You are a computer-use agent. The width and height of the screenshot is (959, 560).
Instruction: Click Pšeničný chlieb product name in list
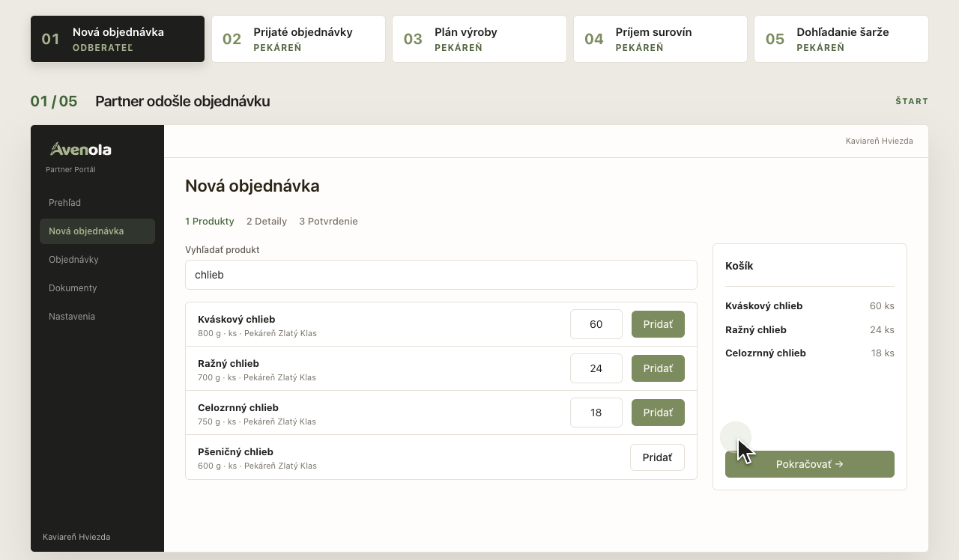point(235,452)
